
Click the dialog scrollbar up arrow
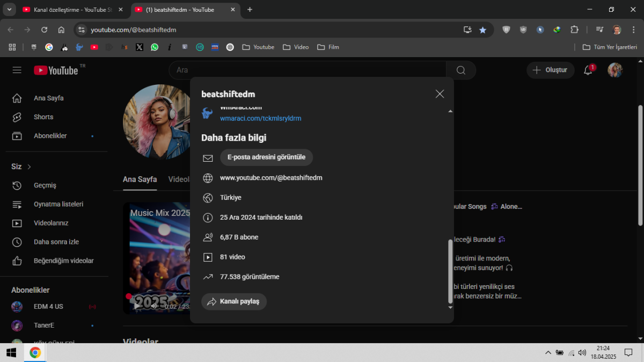click(x=450, y=111)
